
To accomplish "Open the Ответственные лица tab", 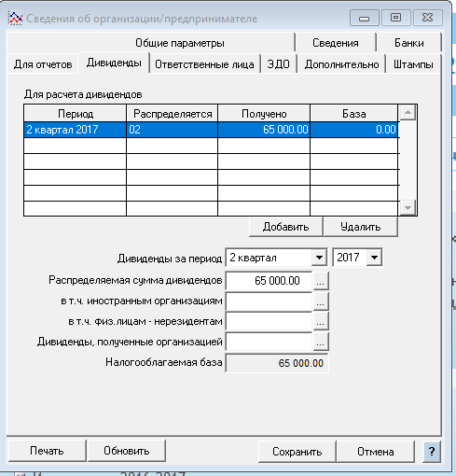I will (204, 64).
